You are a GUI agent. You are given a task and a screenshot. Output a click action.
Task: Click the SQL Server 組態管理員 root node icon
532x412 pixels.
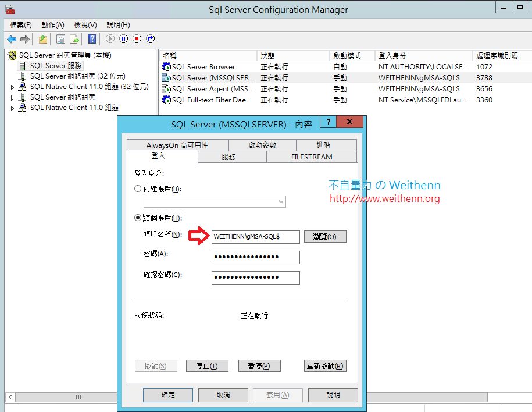point(12,55)
